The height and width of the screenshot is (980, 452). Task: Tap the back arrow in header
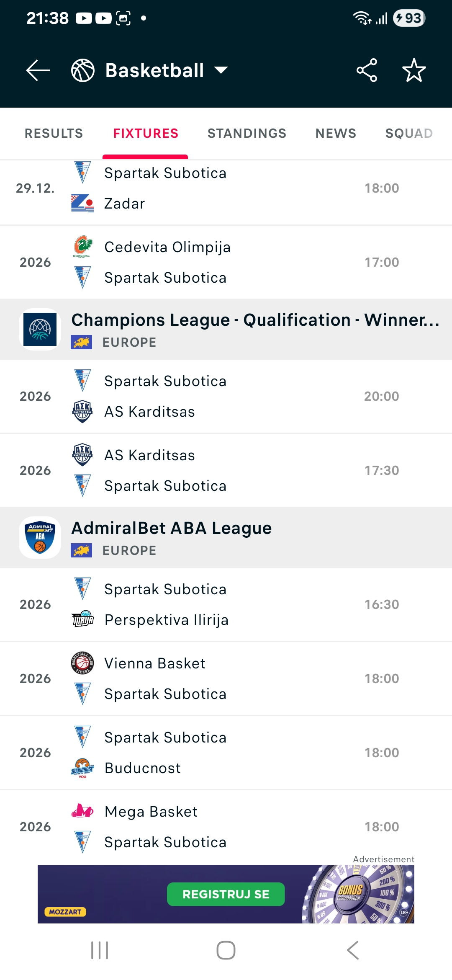click(38, 70)
